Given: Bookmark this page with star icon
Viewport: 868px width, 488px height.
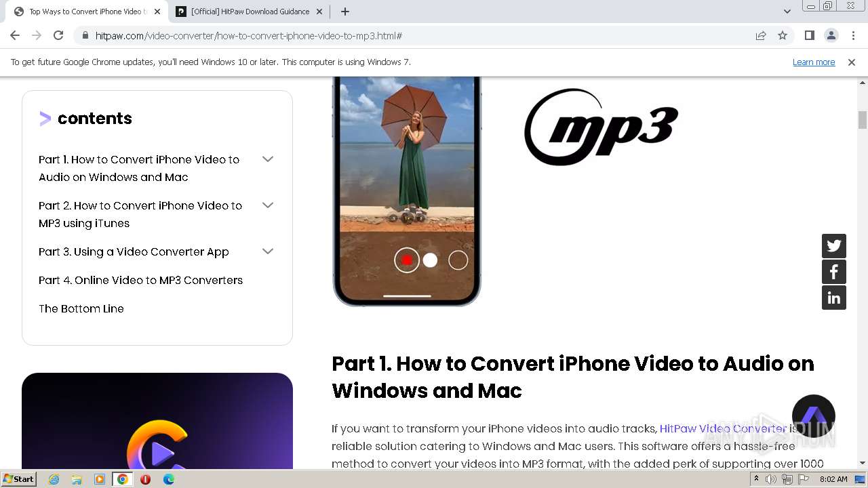Looking at the screenshot, I should [x=783, y=35].
